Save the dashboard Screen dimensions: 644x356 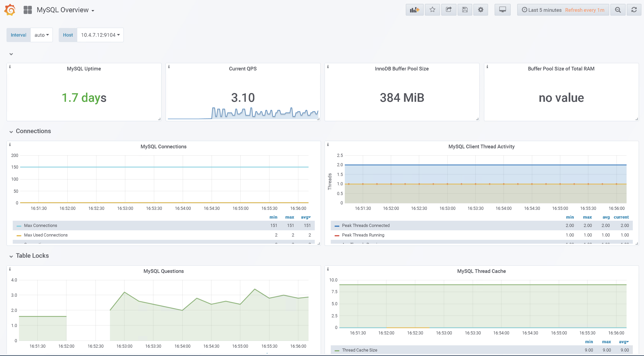pos(465,10)
